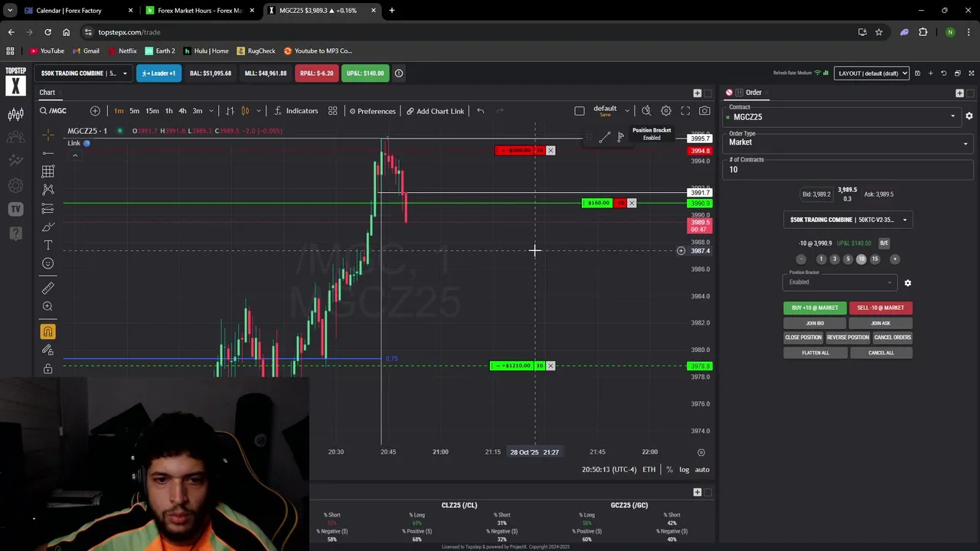This screenshot has height=551, width=980.
Task: Select the ruler measure tool
Action: click(x=47, y=288)
